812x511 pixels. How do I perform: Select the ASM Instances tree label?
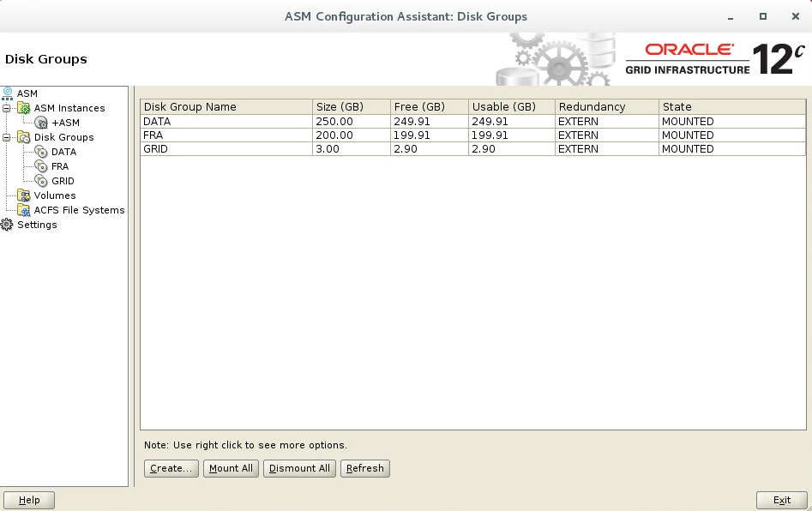(x=69, y=108)
